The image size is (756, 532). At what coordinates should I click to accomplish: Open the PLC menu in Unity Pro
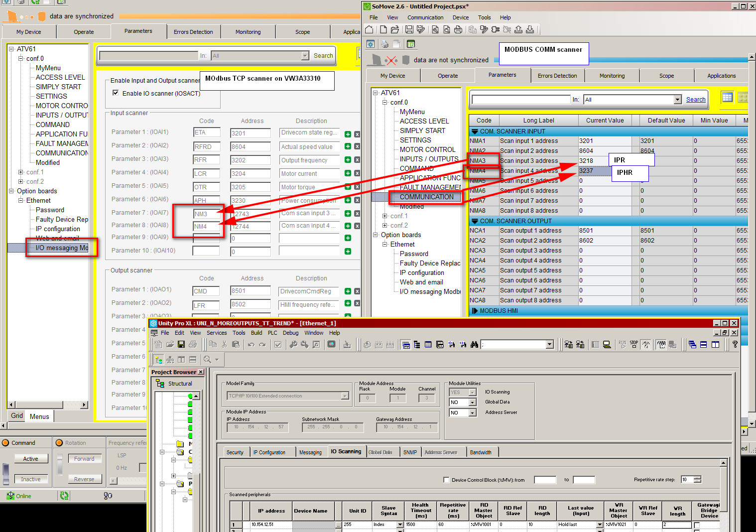point(272,333)
